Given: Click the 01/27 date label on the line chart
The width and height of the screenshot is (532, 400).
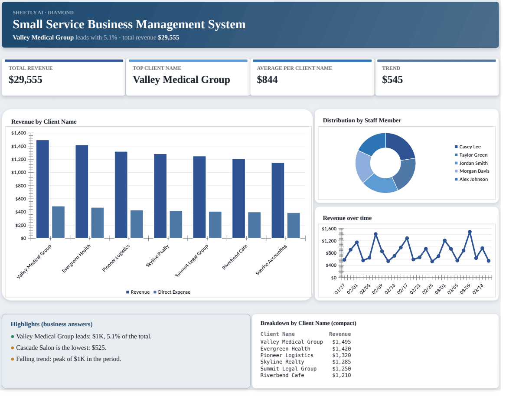Looking at the screenshot, I should click(x=340, y=289).
